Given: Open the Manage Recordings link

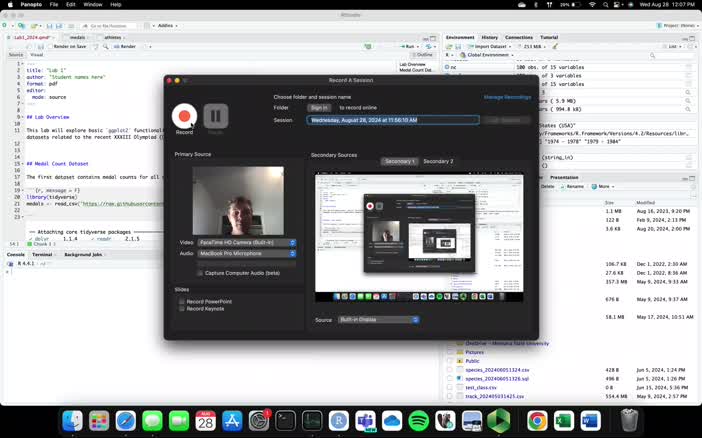Looking at the screenshot, I should (507, 97).
